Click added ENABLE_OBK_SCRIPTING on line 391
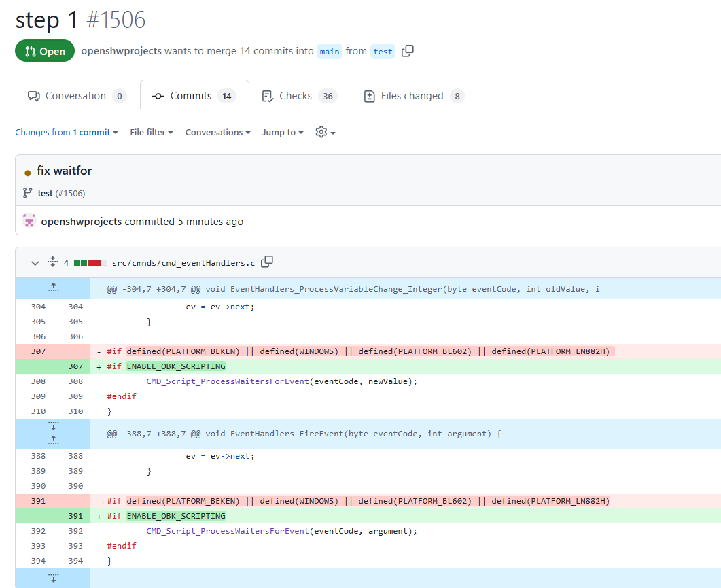This screenshot has height=588, width=721. (x=176, y=516)
